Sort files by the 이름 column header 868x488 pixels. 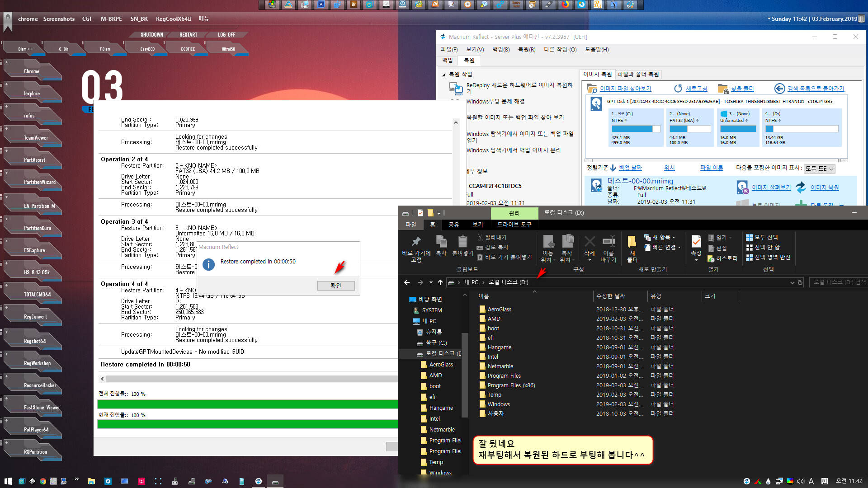pos(484,296)
